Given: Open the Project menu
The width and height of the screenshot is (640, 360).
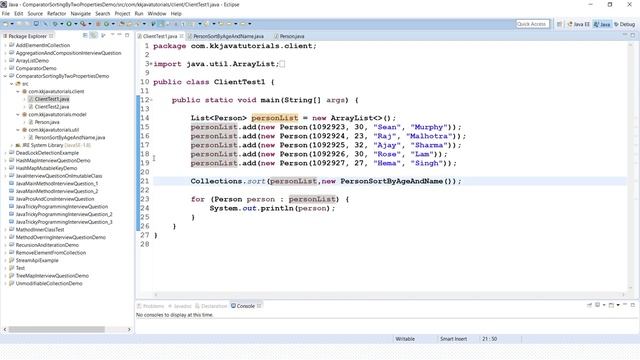Looking at the screenshot, I should tap(122, 13).
